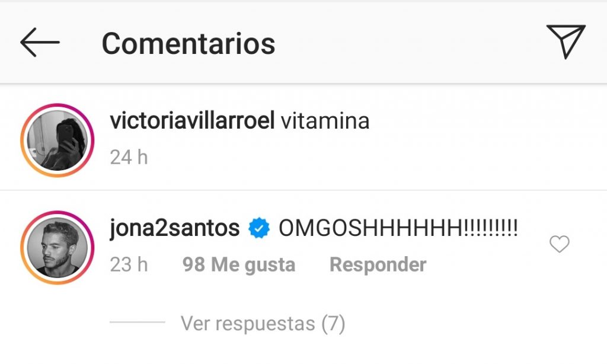Open jona2santos profile picture story
The image size is (607, 364).
point(57,247)
